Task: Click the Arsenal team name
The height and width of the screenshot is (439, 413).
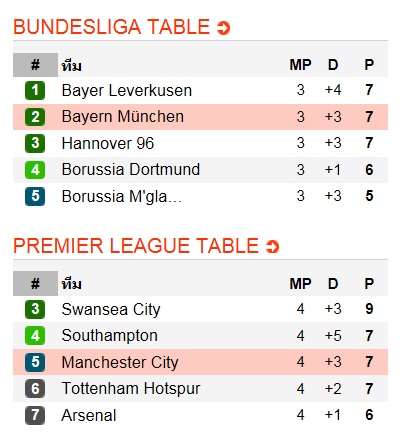Action: 89,415
